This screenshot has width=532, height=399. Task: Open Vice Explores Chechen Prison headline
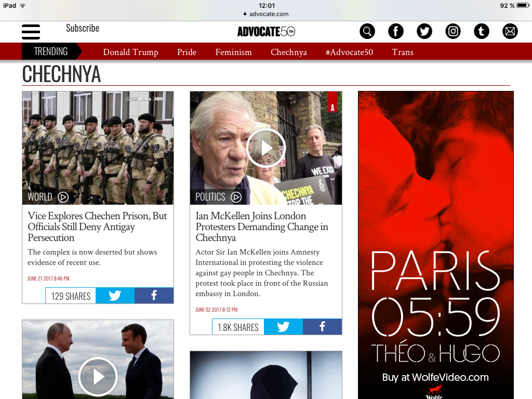pos(97,227)
